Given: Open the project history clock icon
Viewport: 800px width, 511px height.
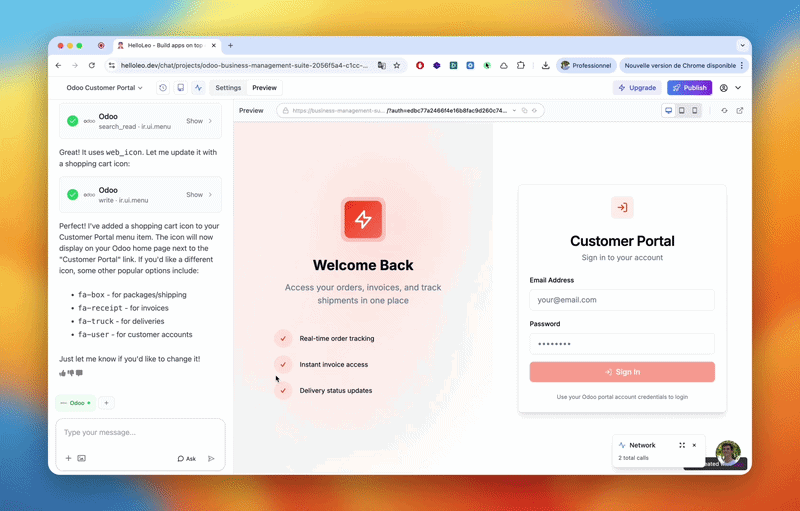Looking at the screenshot, I should 163,88.
